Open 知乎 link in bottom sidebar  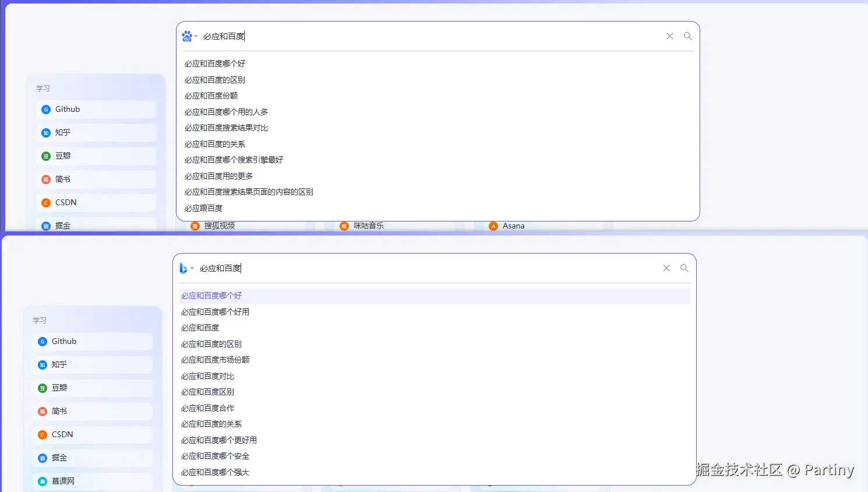tap(93, 365)
